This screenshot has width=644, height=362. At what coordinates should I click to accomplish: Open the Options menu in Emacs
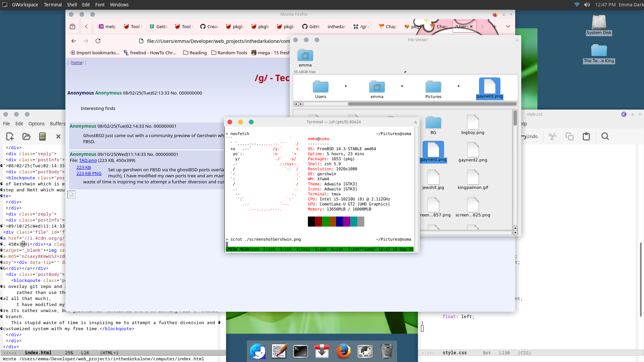coord(36,124)
